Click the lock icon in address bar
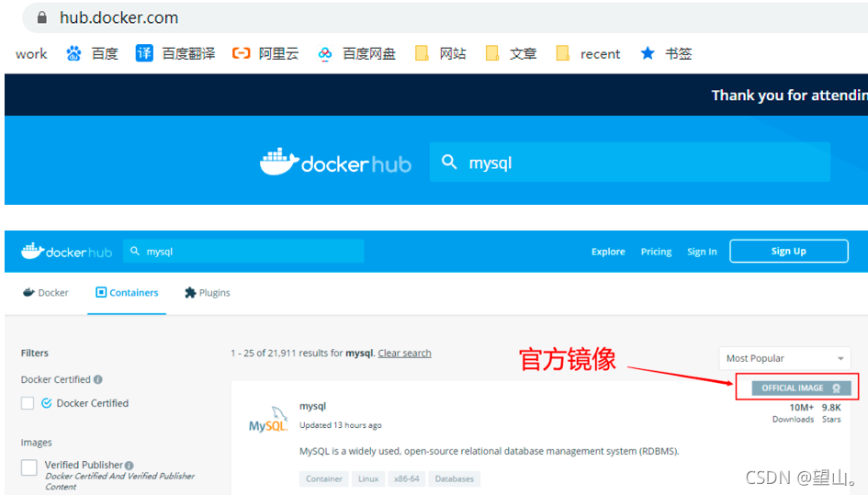Screen dimensions: 868x495 (42, 17)
